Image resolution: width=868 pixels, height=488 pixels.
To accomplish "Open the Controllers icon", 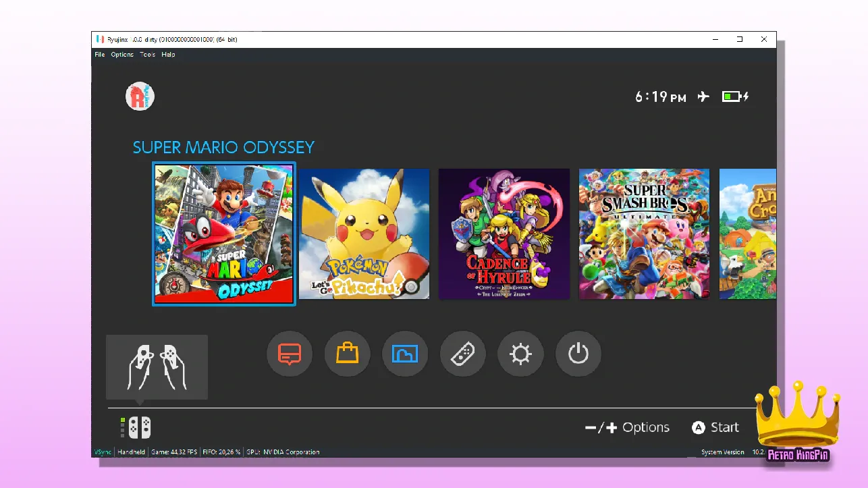I will click(x=462, y=353).
